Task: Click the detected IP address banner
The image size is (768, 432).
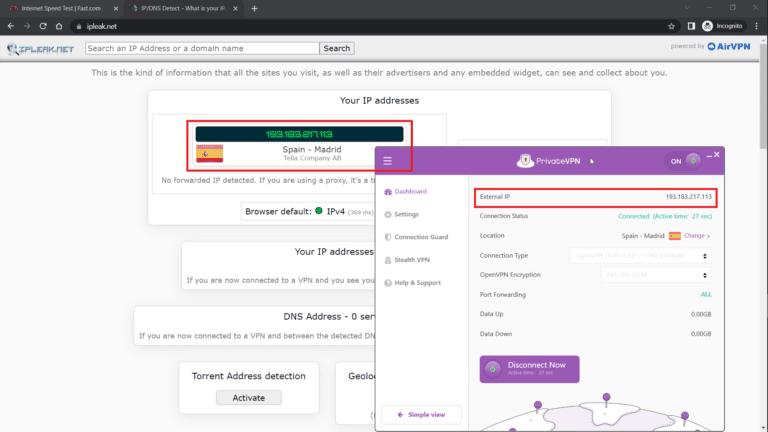Action: (299, 134)
